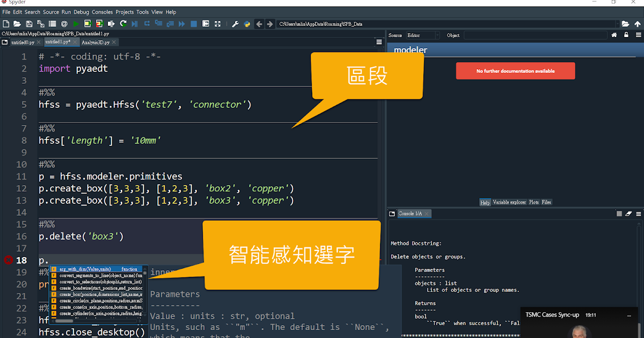The width and height of the screenshot is (644, 338).
Task: Run the current file
Action: click(76, 24)
